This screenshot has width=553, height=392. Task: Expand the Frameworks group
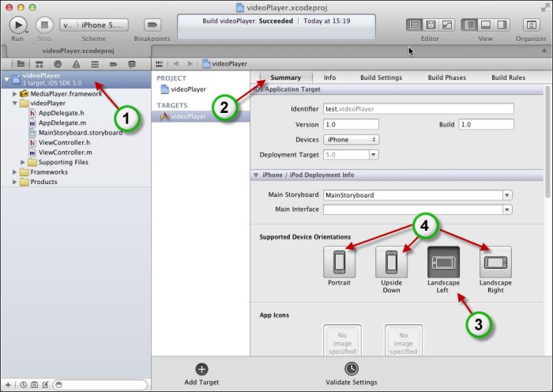click(x=14, y=172)
